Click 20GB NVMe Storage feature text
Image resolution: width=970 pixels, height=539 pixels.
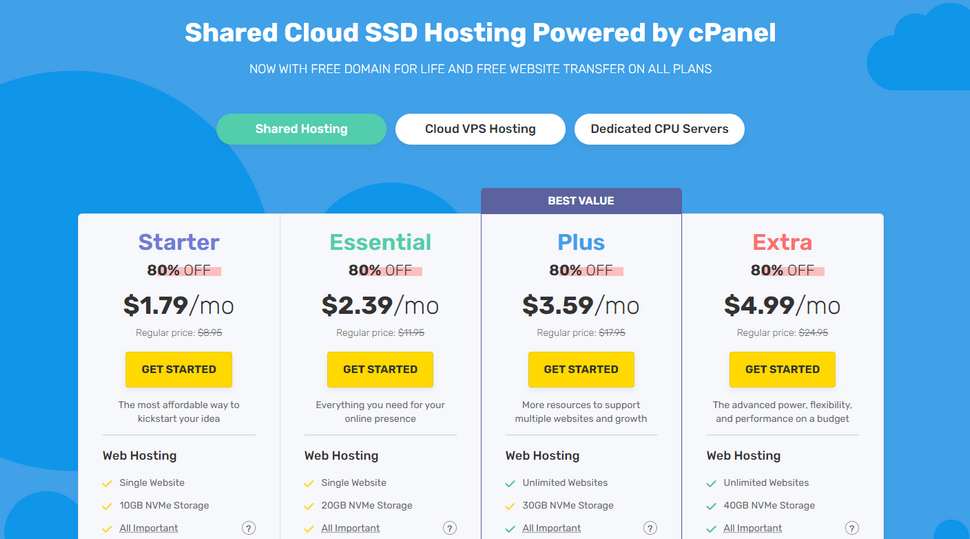point(366,506)
